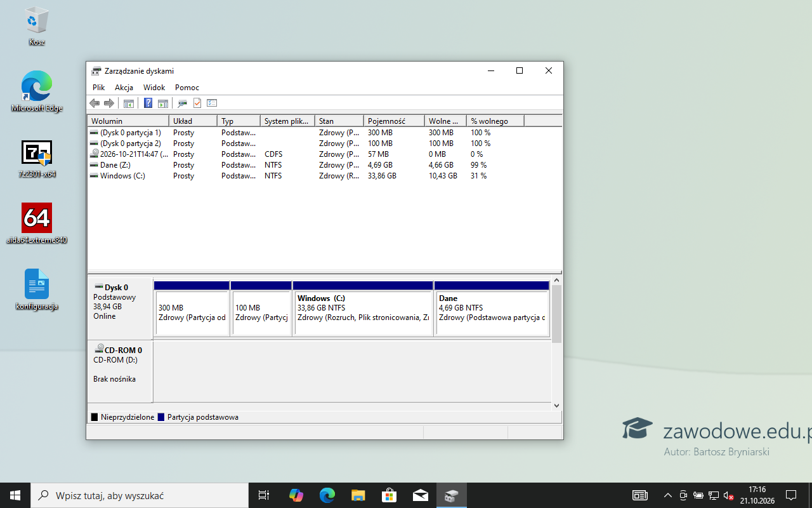812x508 pixels.
Task: Click the Back arrow in the toolbar
Action: pos(95,103)
